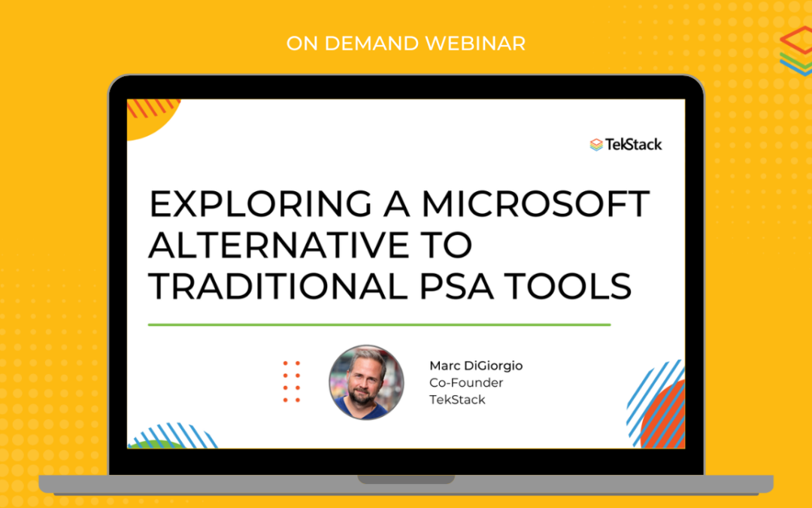Screen dimensions: 812x508
Task: Click the "Co-Founder" title text
Action: [466, 382]
